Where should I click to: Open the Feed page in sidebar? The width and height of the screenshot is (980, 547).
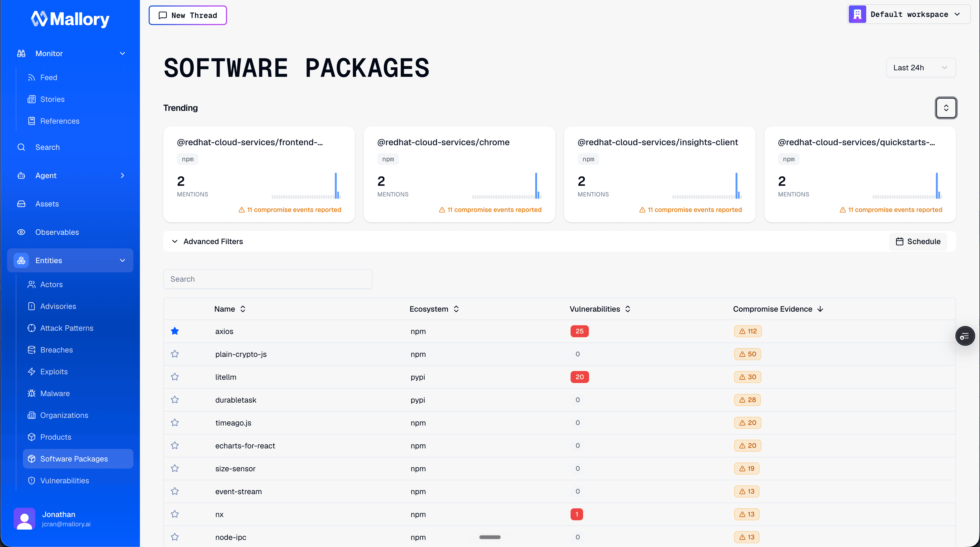coord(49,77)
